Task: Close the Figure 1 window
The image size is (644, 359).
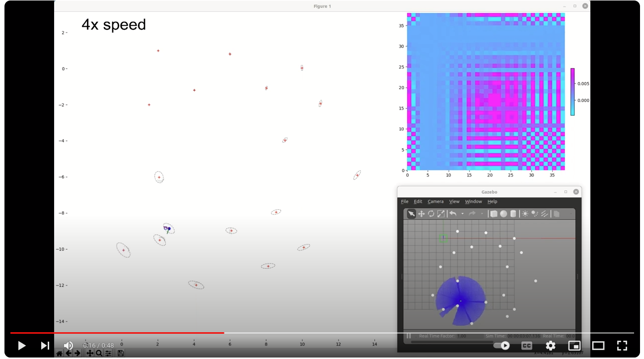Action: (585, 6)
